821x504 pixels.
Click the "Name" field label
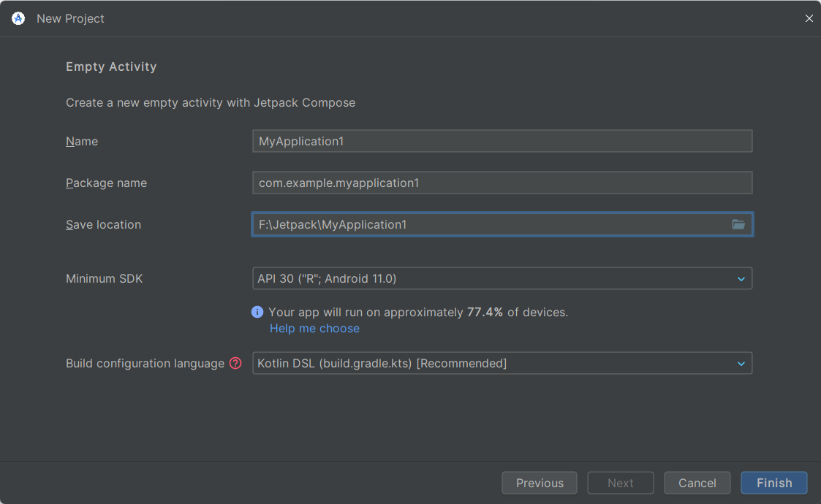tap(82, 141)
